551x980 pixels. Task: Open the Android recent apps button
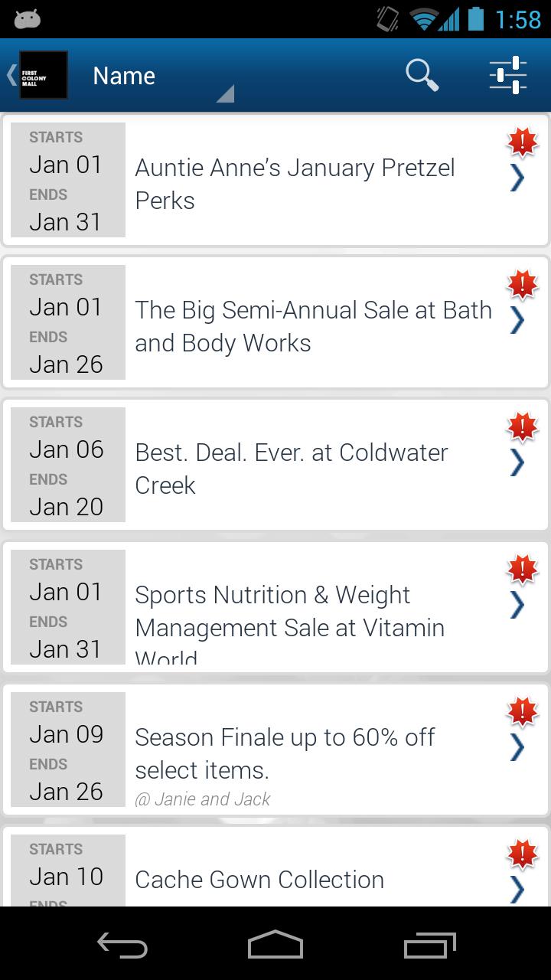429,945
